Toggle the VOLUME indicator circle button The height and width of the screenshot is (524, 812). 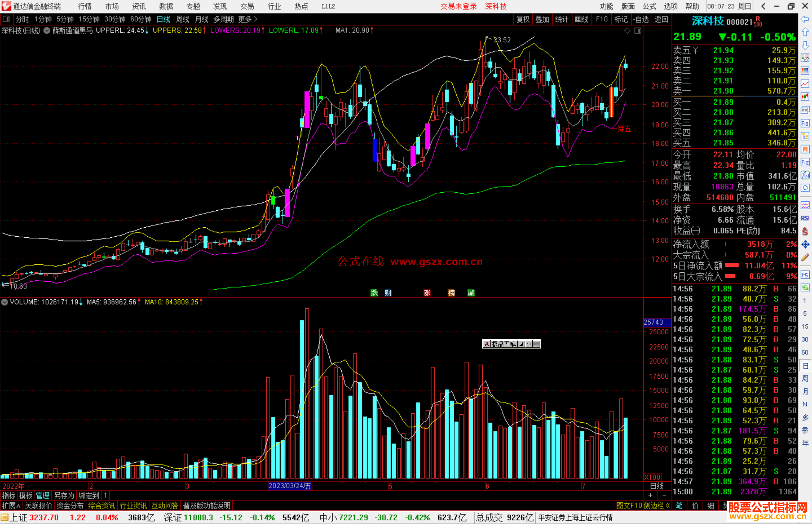[5, 302]
